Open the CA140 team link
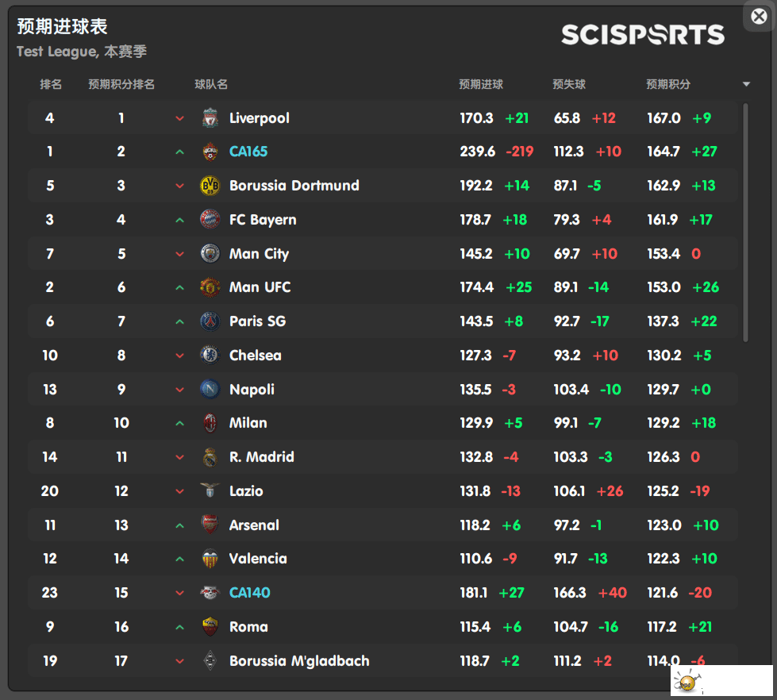The width and height of the screenshot is (777, 700). point(249,593)
